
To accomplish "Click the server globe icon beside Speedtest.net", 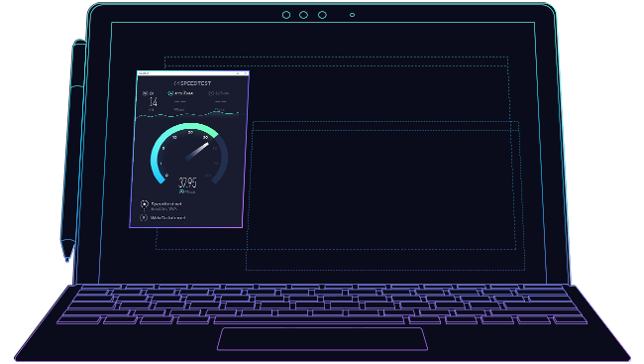I will coord(145,204).
